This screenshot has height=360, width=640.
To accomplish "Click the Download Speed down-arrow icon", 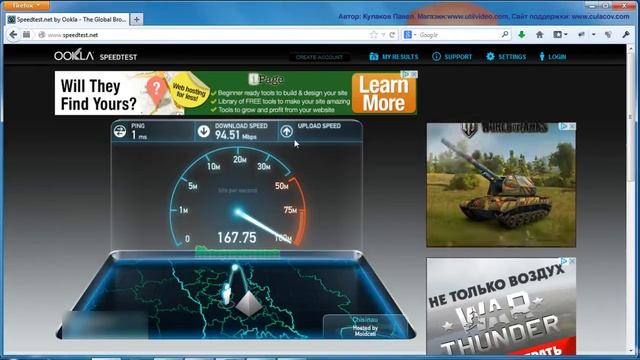I will [x=204, y=131].
